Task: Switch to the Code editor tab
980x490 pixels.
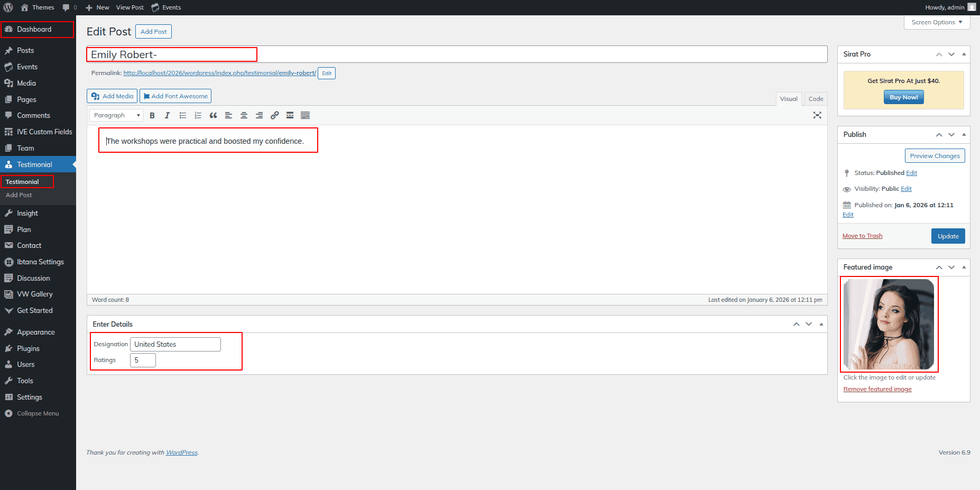Action: click(816, 99)
